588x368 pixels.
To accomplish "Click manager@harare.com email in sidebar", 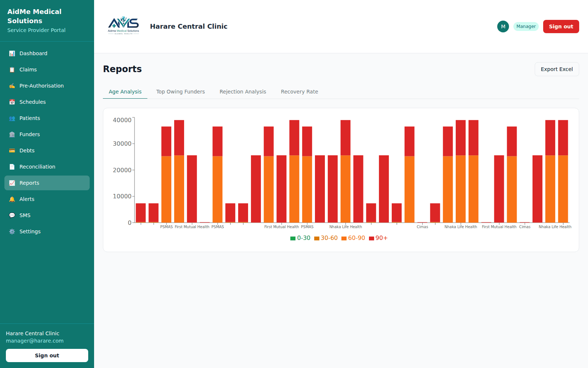I will [35, 341].
